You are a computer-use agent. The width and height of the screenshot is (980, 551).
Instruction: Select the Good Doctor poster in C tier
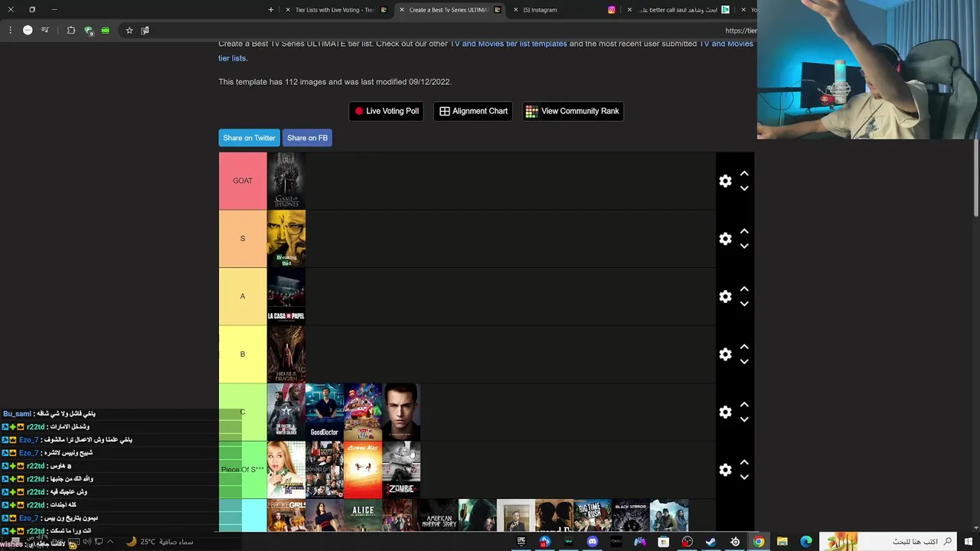click(325, 412)
